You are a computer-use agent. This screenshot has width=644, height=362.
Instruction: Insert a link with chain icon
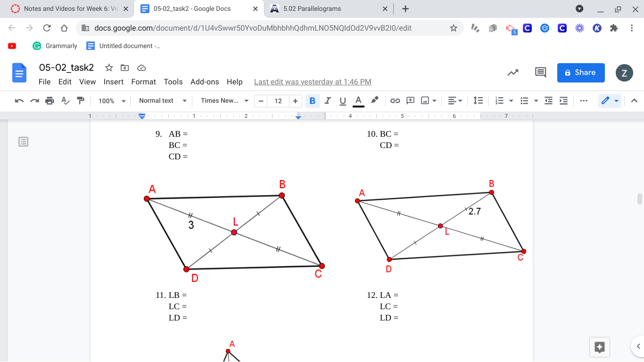(x=395, y=100)
